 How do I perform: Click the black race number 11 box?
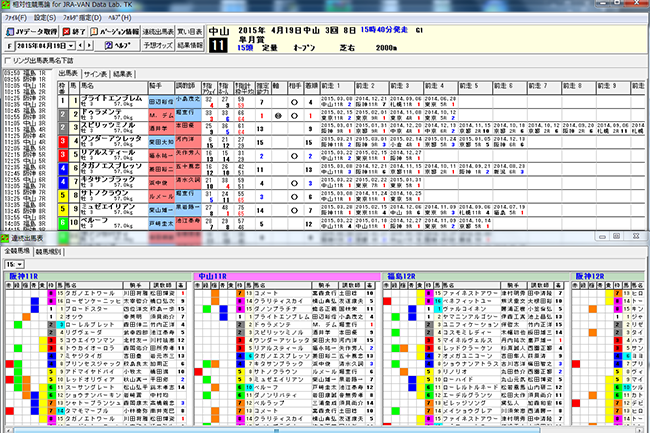[218, 45]
